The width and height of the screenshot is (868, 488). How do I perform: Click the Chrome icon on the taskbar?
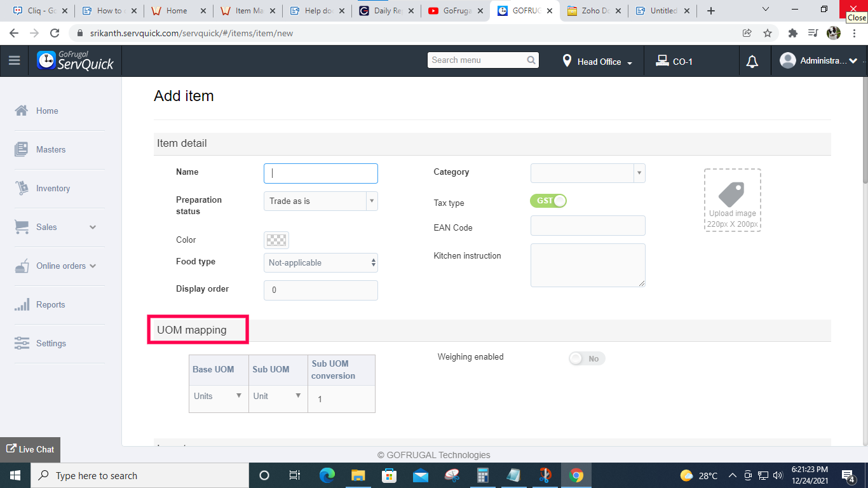click(x=576, y=475)
